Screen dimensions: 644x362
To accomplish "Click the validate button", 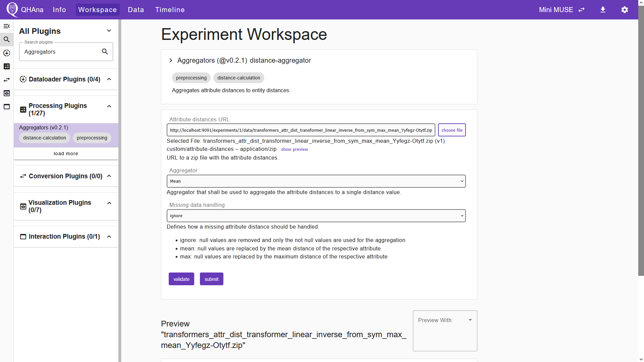I will (181, 279).
